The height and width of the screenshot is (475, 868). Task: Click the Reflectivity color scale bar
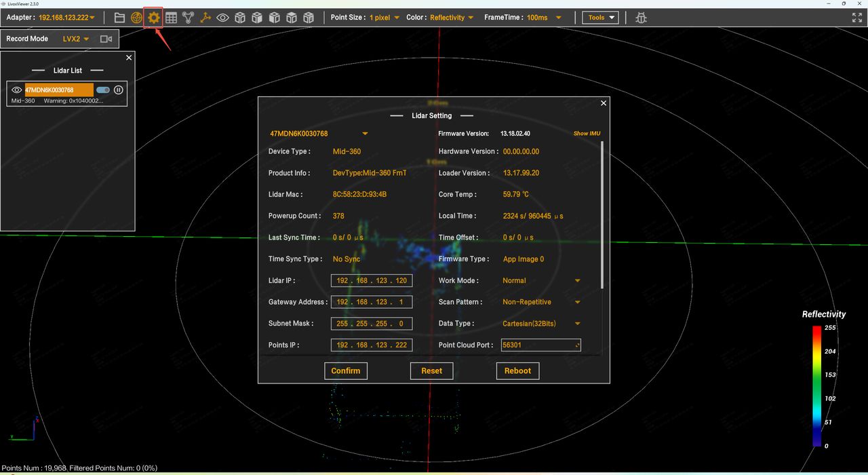coord(817,386)
